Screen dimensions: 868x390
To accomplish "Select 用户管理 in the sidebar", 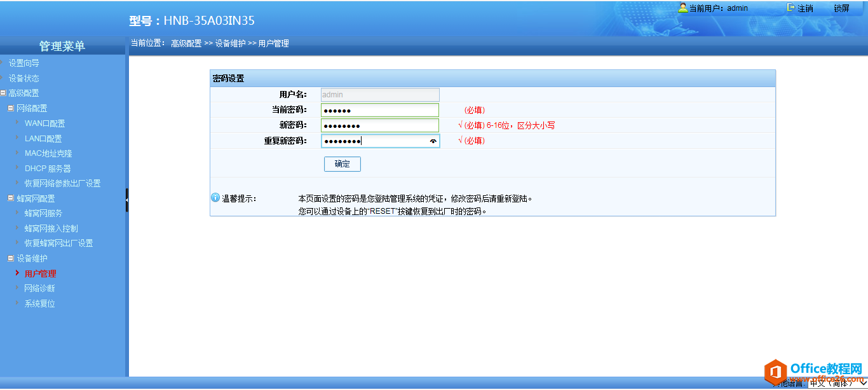I will [40, 274].
